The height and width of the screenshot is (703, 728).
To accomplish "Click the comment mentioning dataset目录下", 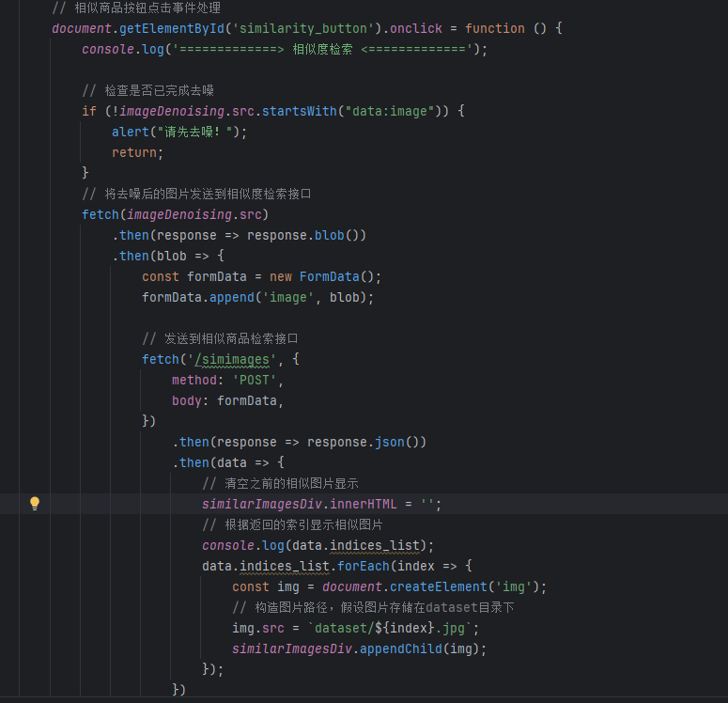I will pos(373,607).
